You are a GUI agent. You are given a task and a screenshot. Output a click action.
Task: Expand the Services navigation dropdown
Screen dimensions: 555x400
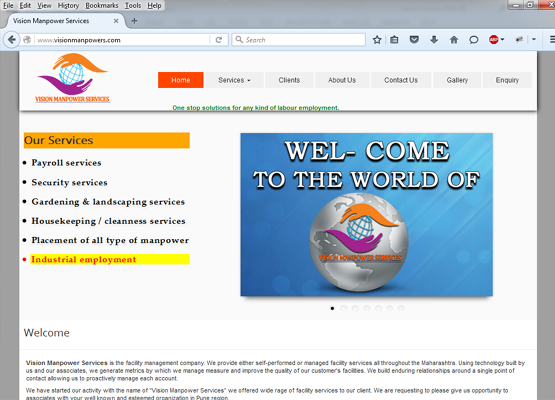point(234,80)
